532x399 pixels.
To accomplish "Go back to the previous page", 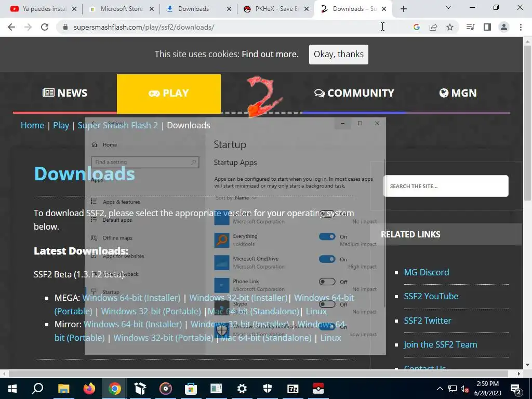I will pyautogui.click(x=11, y=27).
